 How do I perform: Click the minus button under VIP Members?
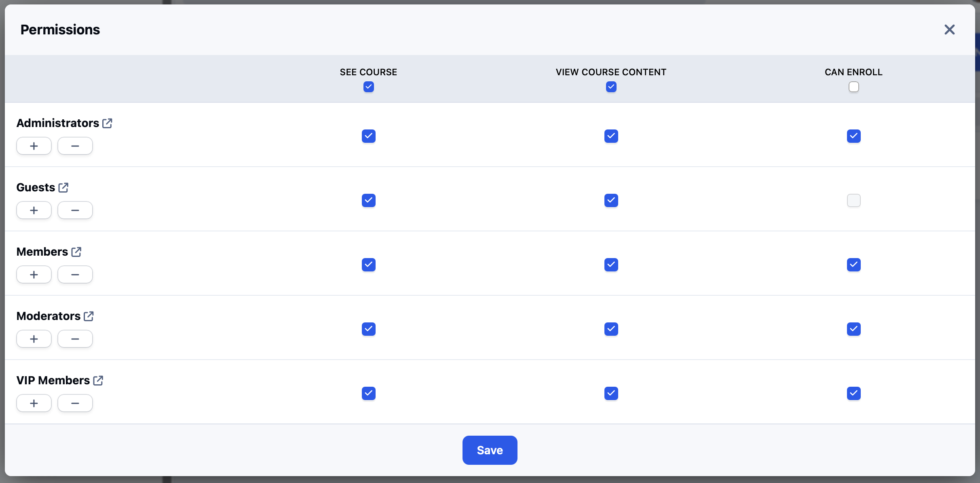tap(75, 403)
